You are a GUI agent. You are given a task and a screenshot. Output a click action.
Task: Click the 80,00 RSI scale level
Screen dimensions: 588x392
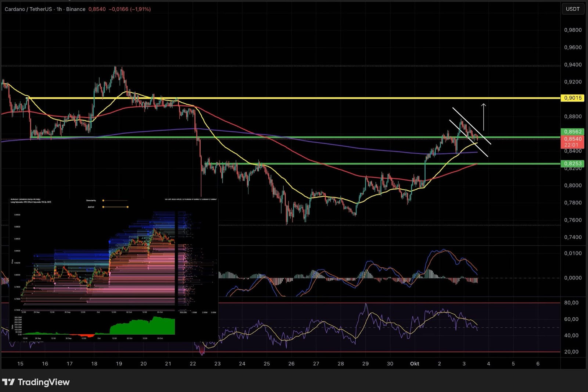tap(571, 303)
